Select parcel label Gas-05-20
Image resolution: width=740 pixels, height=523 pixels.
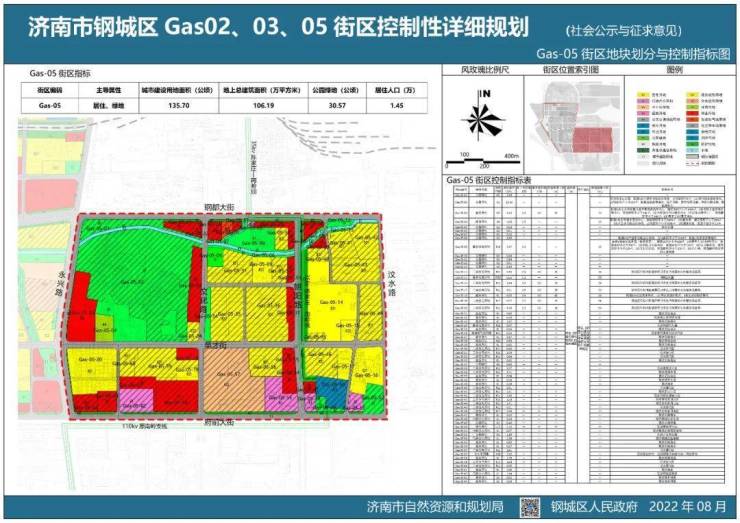point(90,360)
